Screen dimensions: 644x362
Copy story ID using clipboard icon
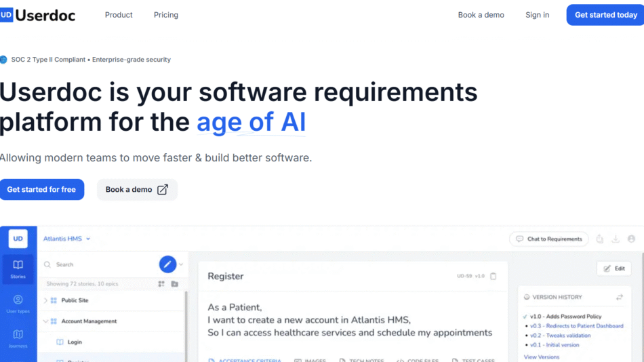(494, 276)
